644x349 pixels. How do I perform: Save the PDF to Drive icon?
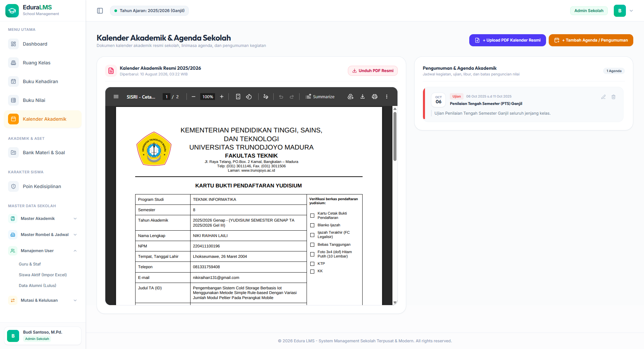(351, 97)
